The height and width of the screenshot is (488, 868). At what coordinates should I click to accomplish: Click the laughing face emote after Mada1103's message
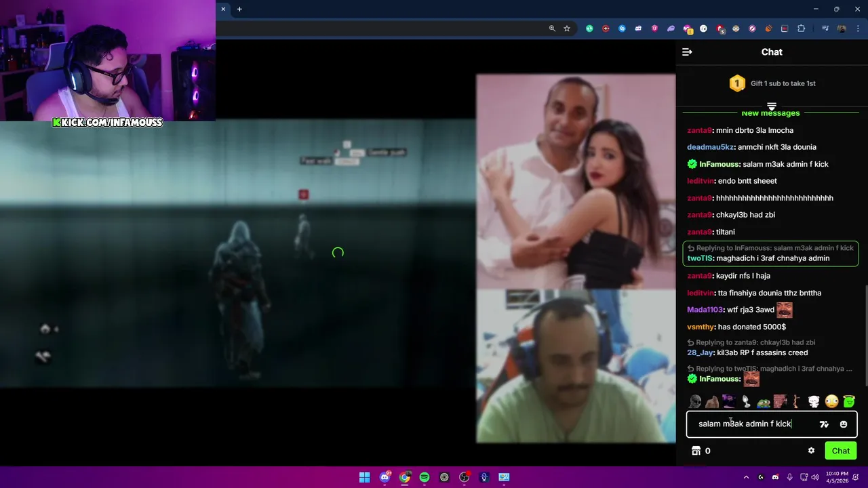point(785,310)
